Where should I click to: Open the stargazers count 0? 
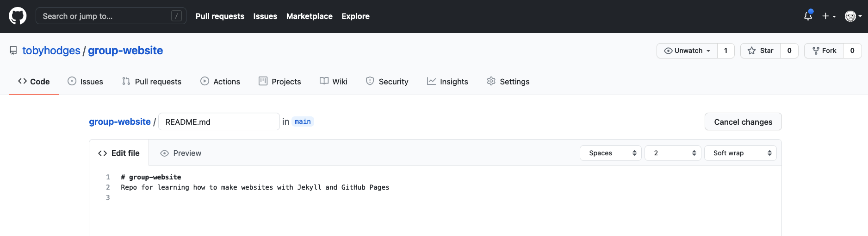789,51
